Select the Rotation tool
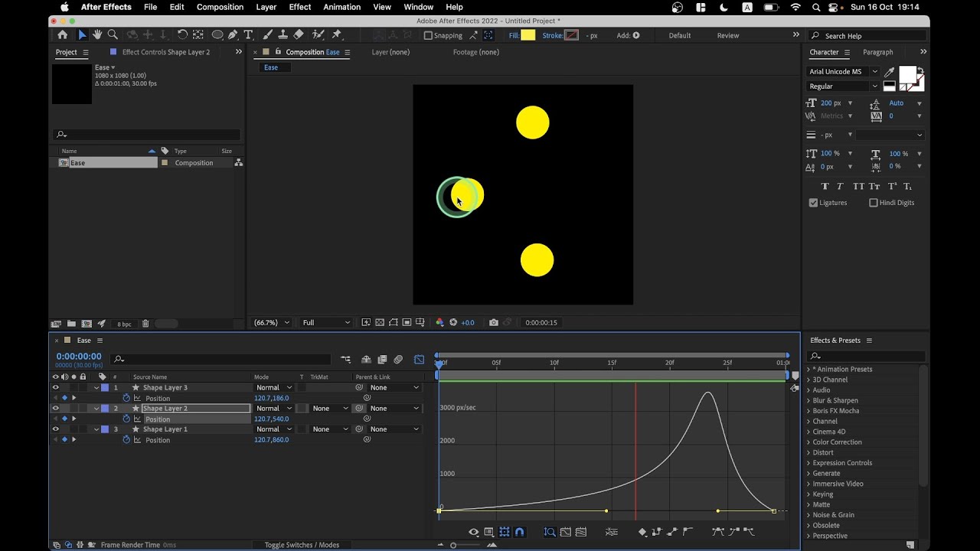This screenshot has height=551, width=980. (182, 35)
